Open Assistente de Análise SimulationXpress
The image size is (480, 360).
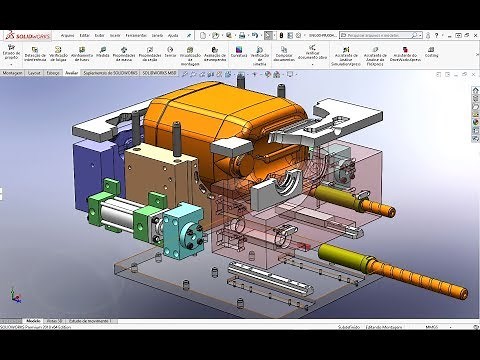point(346,56)
